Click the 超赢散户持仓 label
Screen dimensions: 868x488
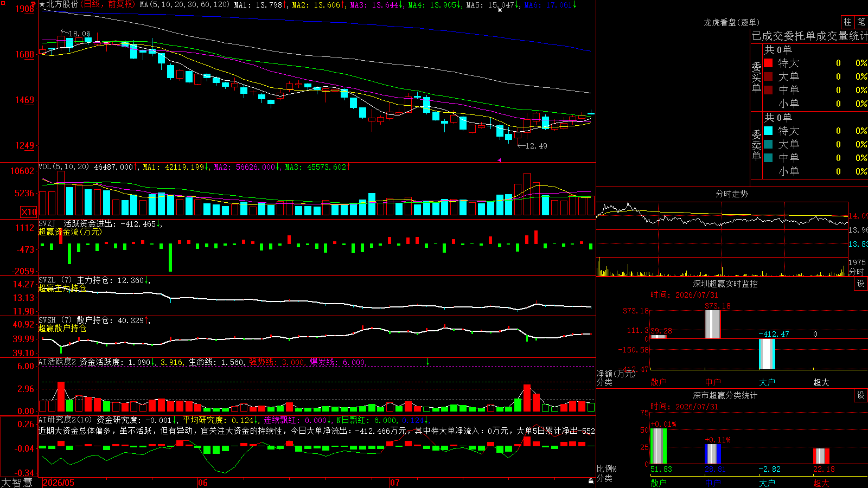62,328
